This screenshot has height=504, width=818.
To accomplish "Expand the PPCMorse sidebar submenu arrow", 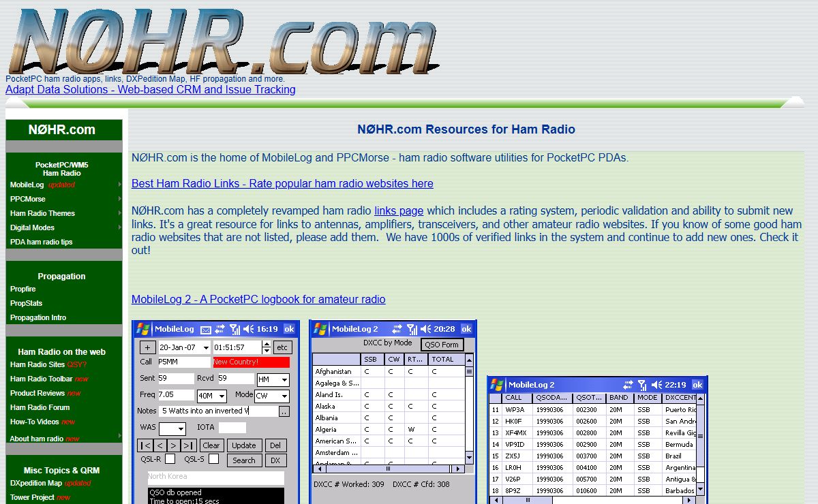I will [120, 199].
